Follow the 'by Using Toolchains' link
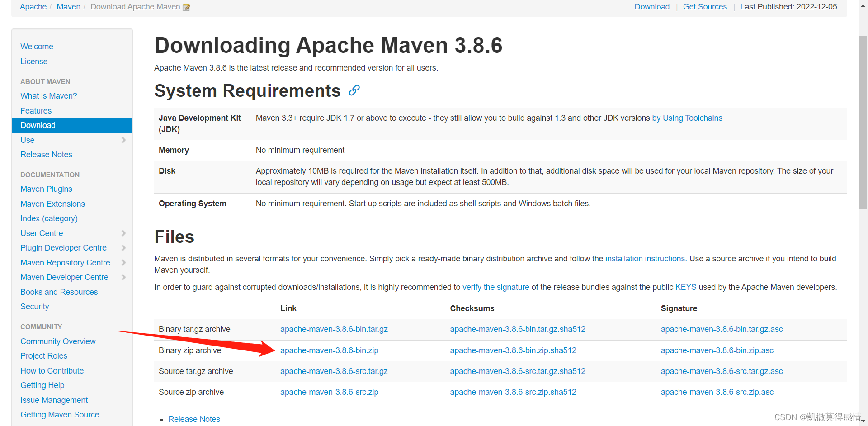The width and height of the screenshot is (868, 426). (687, 118)
